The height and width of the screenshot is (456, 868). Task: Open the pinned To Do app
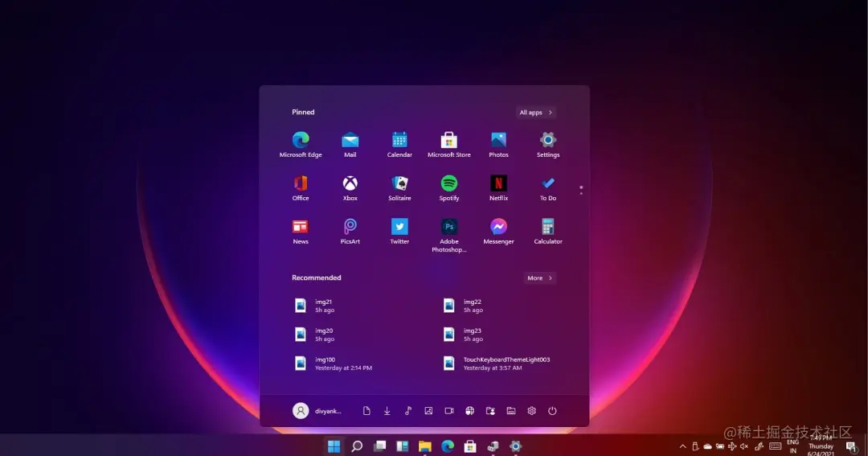(x=548, y=188)
